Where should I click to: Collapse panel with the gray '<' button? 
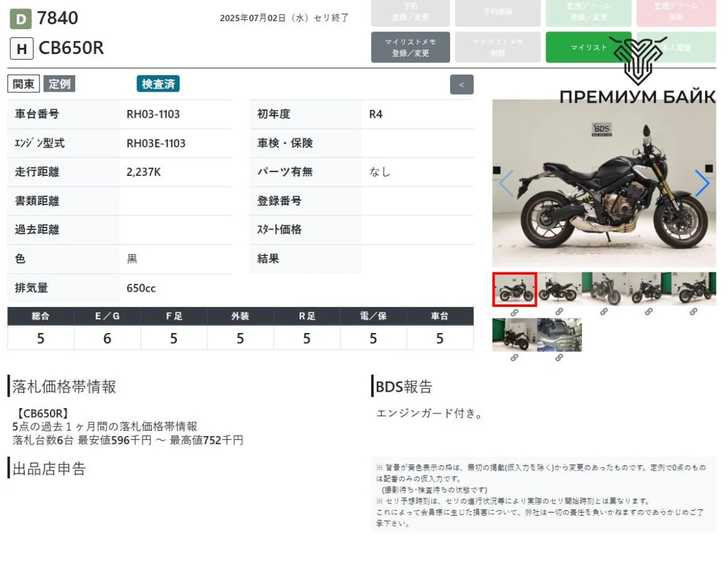point(462,85)
